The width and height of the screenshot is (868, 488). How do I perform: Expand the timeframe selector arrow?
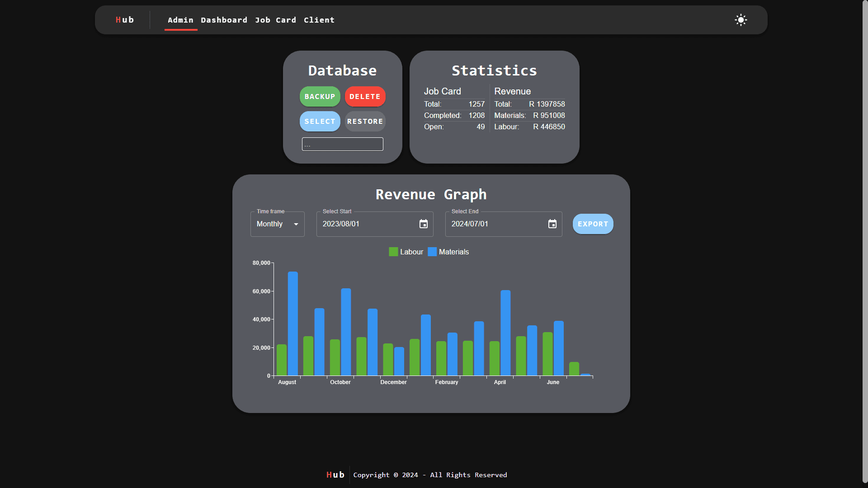(x=296, y=224)
